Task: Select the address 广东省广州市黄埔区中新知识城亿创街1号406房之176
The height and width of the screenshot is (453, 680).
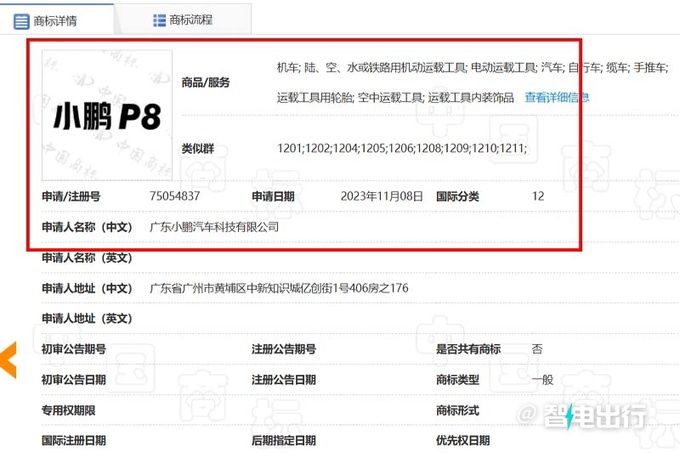Action: pyautogui.click(x=279, y=288)
